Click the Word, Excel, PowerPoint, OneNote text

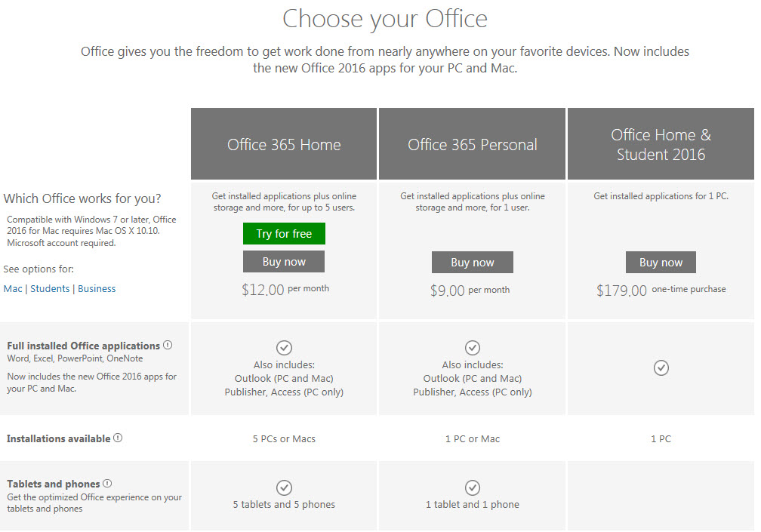click(75, 358)
